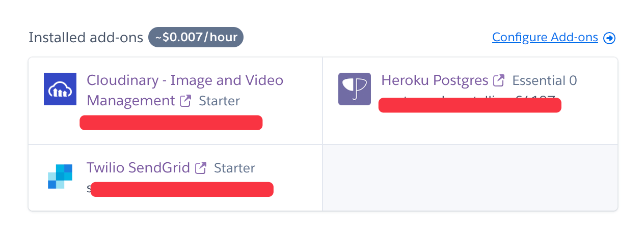Click the Twilio SendGrid squares logo icon
This screenshot has height=235, width=644.
[60, 177]
